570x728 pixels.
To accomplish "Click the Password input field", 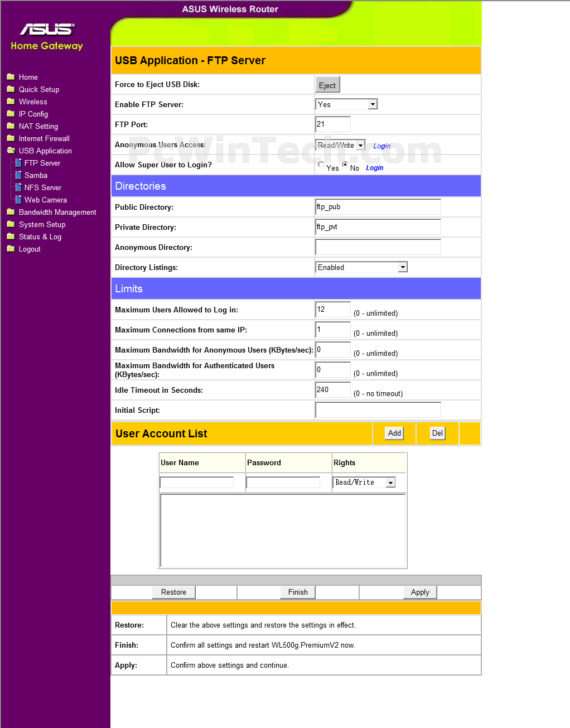I will [x=283, y=483].
